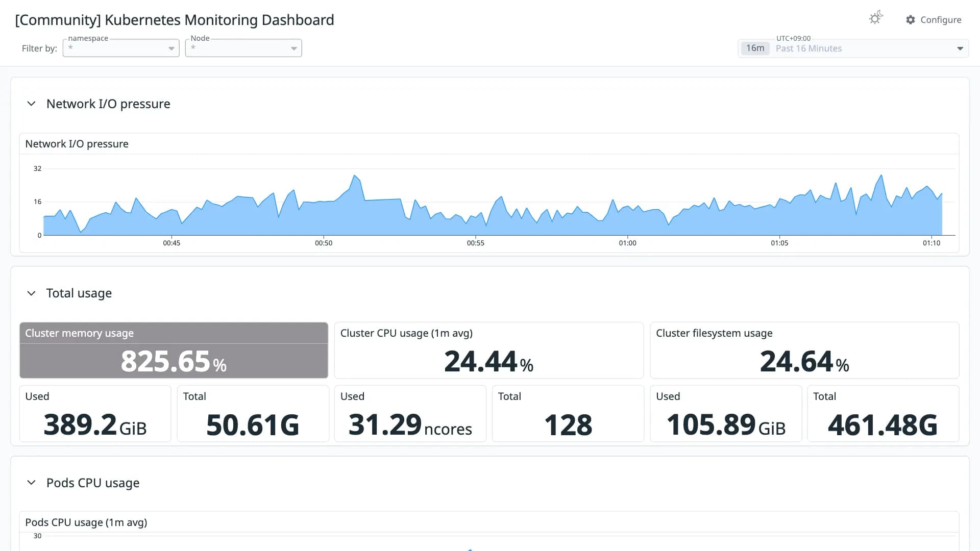Click the Network I/O pressure chart title
The width and height of the screenshot is (980, 551).
coord(77,144)
